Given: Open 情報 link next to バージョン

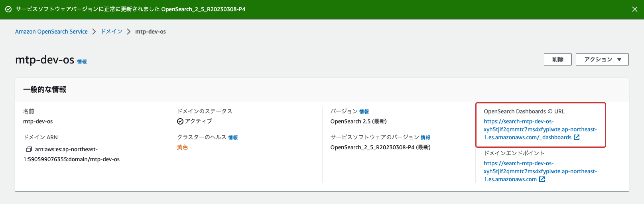Looking at the screenshot, I should click(364, 112).
